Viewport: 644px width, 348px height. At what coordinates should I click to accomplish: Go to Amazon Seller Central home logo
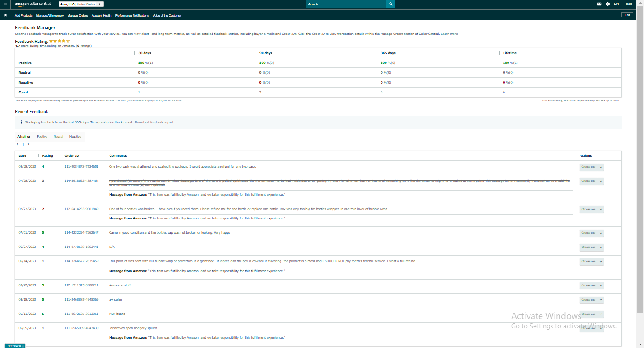pyautogui.click(x=33, y=4)
